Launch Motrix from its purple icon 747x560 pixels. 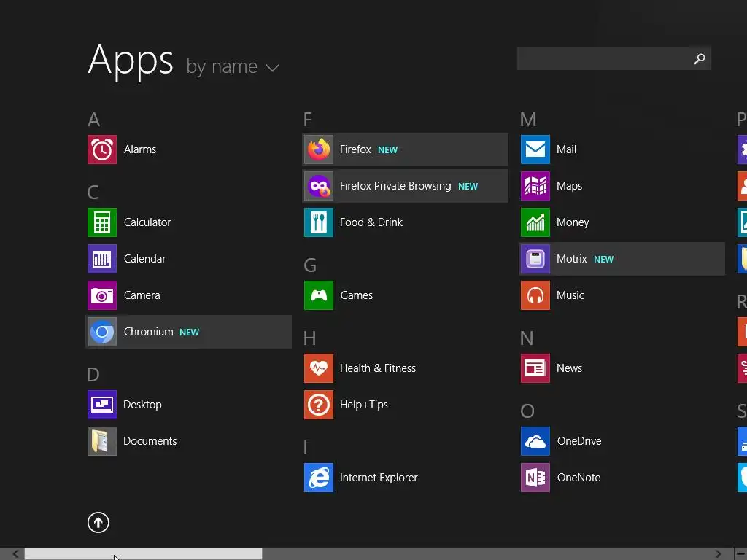click(535, 259)
